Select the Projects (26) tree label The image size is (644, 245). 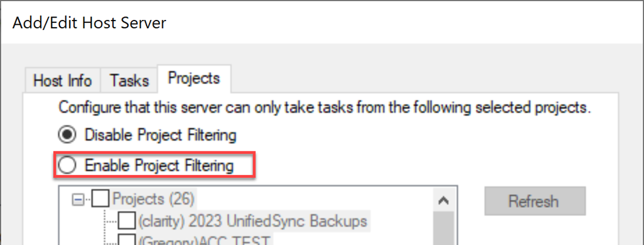153,199
